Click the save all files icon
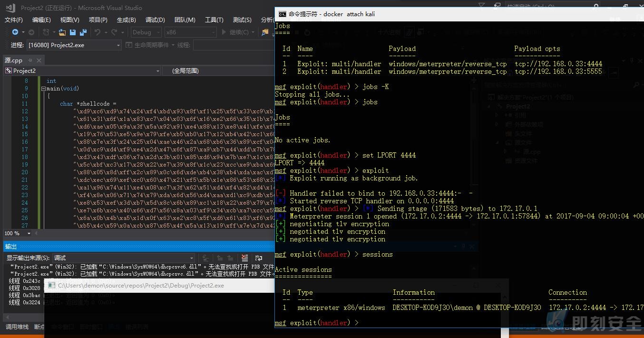This screenshot has height=338, width=644. click(83, 32)
